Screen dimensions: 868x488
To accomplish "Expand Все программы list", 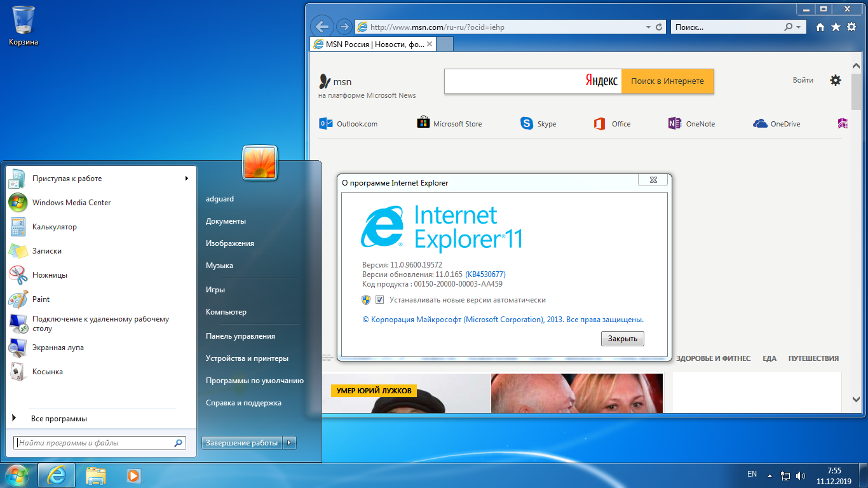I will coord(102,419).
